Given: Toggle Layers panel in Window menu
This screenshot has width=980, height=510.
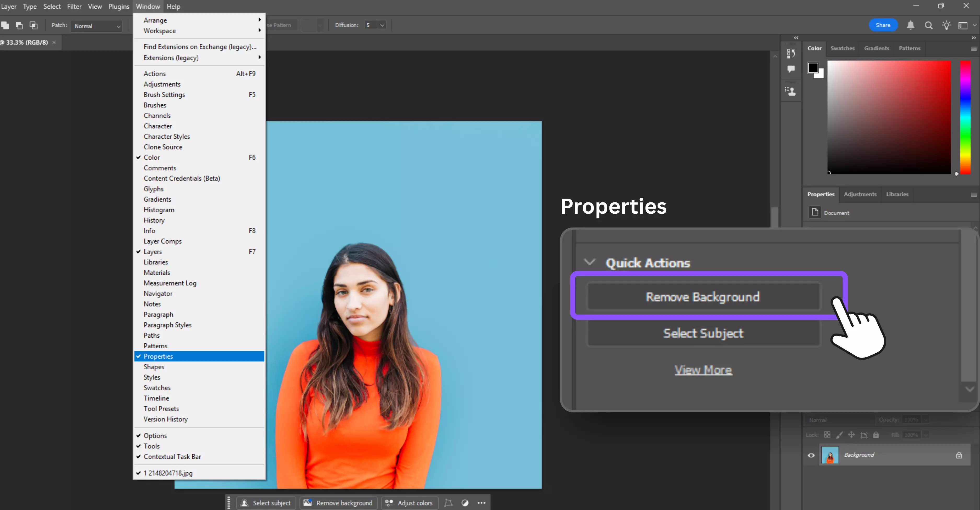Looking at the screenshot, I should [x=153, y=252].
